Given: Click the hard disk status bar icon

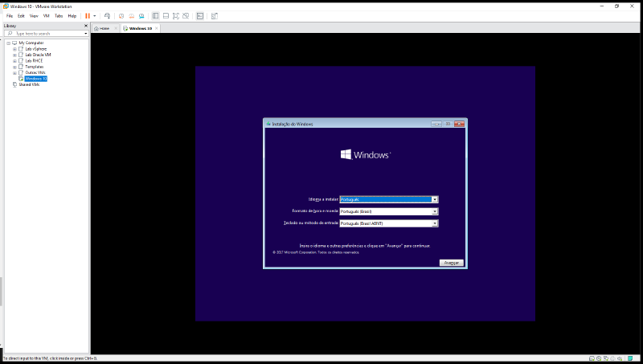Looking at the screenshot, I should [591, 358].
